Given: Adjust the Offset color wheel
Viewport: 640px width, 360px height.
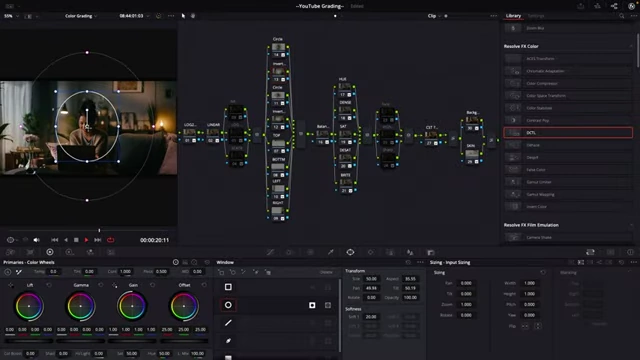Looking at the screenshot, I should [184, 306].
